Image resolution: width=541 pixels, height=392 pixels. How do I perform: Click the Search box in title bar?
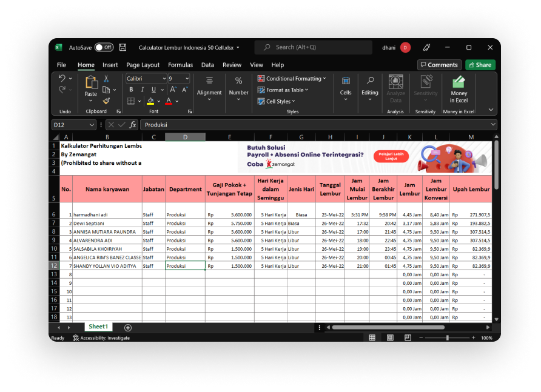[313, 47]
